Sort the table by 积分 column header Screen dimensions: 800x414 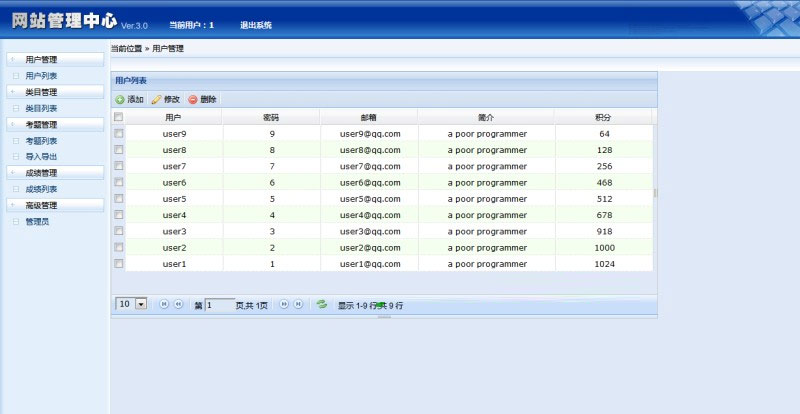[604, 117]
